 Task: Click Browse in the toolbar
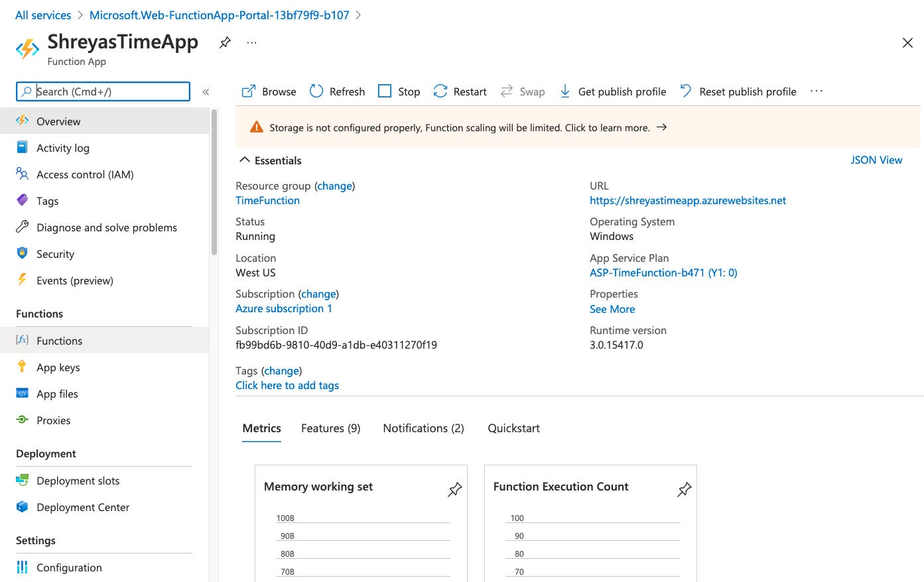point(269,91)
